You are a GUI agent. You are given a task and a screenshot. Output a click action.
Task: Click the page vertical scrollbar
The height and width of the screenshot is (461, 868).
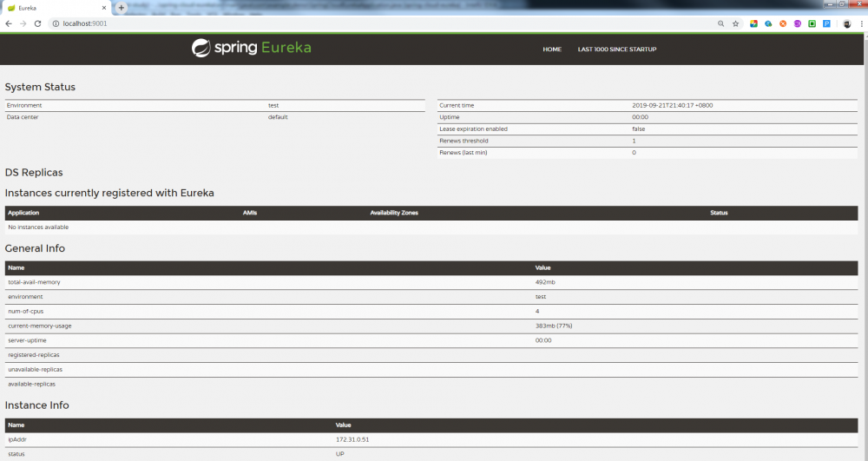point(865,247)
